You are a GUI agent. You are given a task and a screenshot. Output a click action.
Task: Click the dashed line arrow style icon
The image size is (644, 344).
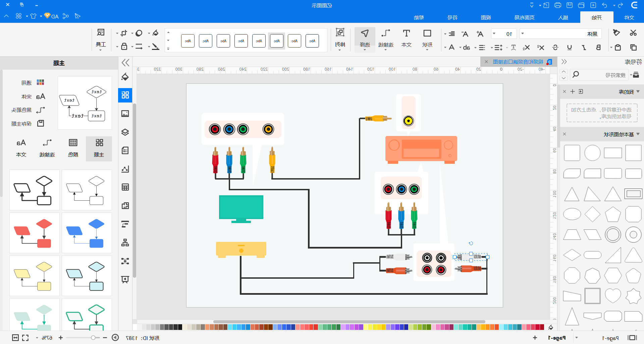point(139,47)
